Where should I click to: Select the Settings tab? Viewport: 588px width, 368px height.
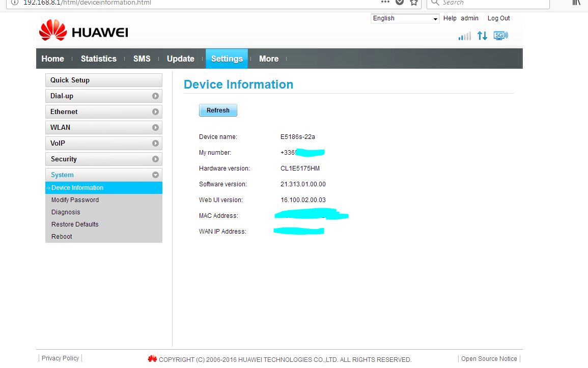tap(227, 59)
